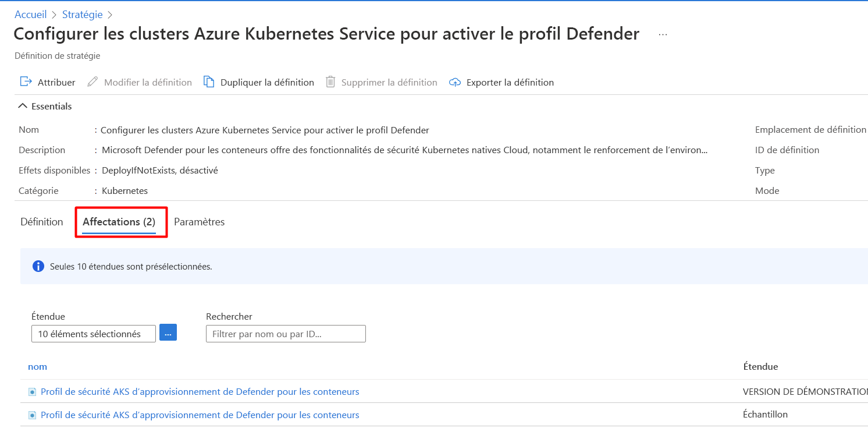Click the Modifier la définition button label
Viewport: 868px width, 435px height.
[148, 82]
